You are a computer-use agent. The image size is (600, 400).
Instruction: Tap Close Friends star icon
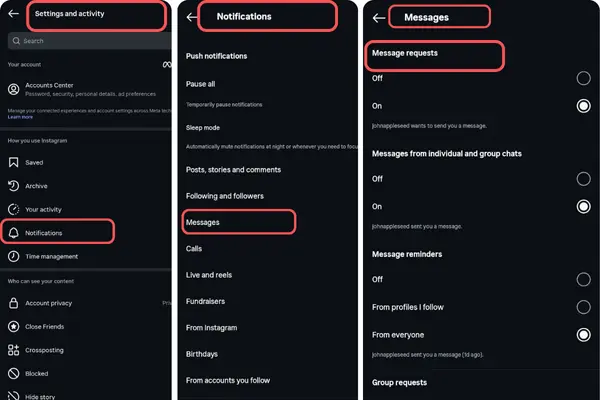tap(14, 326)
